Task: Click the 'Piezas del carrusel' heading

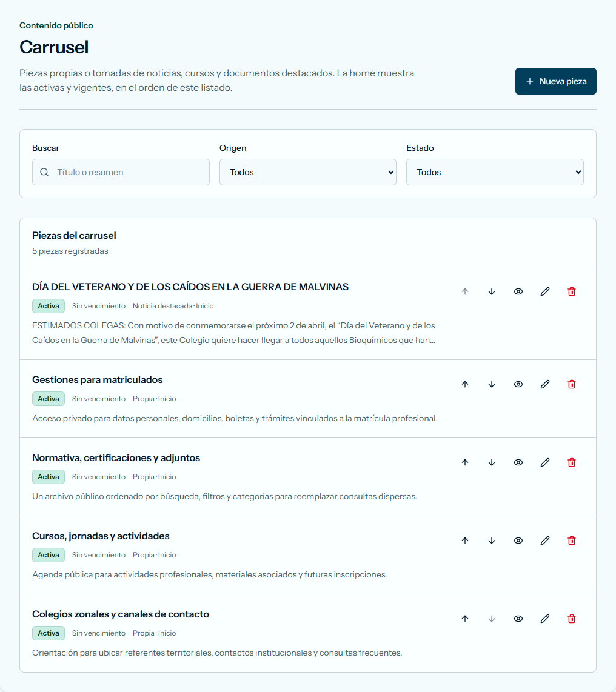Action: pyautogui.click(x=74, y=236)
